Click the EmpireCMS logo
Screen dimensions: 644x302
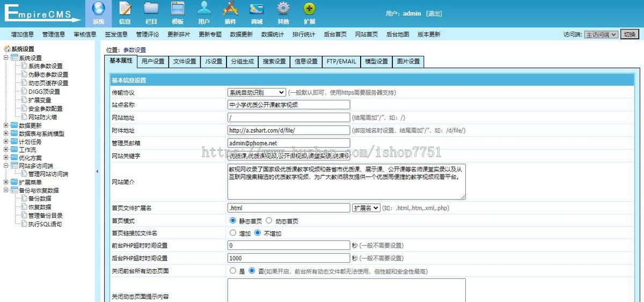point(42,13)
